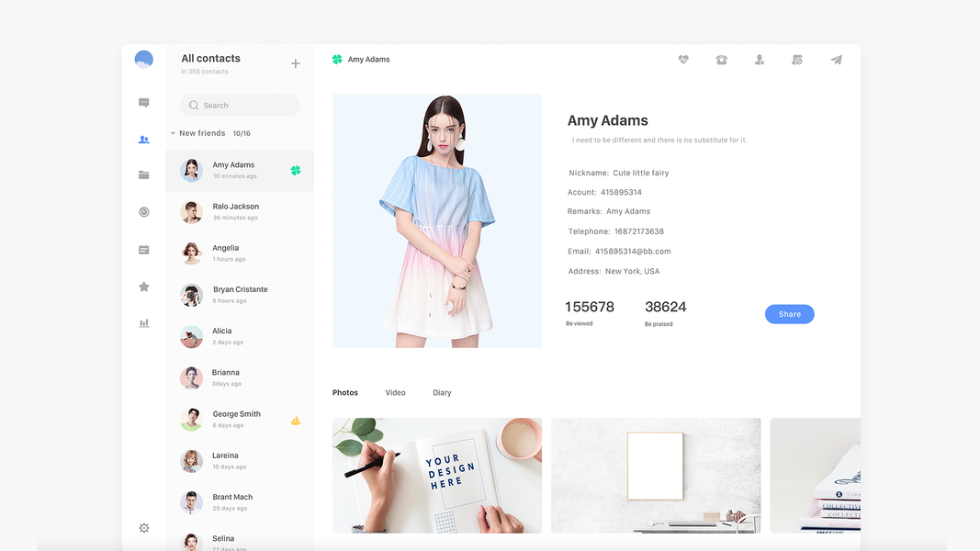Click the email 415895314@bb.com

(633, 251)
